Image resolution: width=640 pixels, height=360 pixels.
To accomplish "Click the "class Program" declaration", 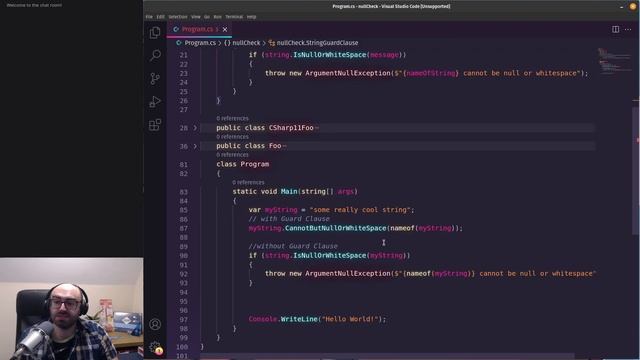I will pyautogui.click(x=242, y=164).
